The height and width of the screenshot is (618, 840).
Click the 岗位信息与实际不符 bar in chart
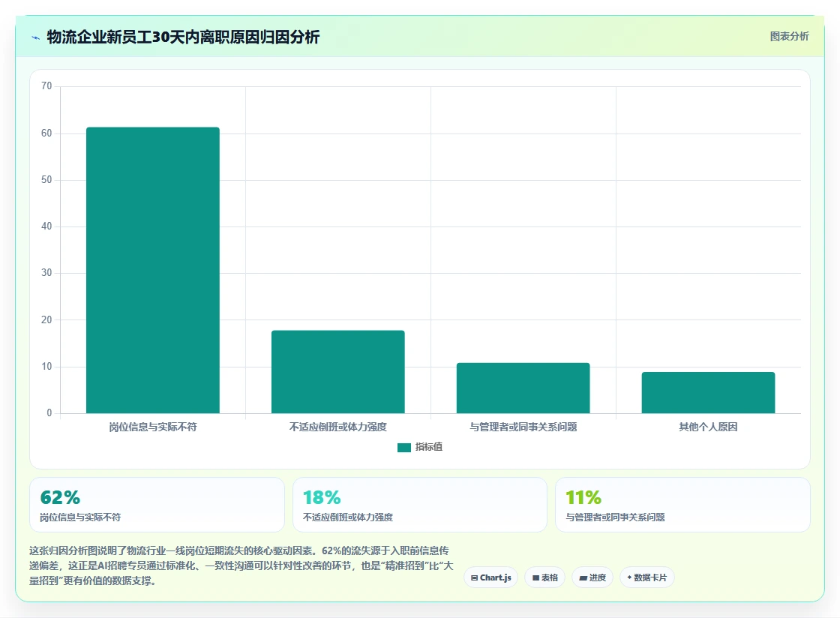pos(153,270)
